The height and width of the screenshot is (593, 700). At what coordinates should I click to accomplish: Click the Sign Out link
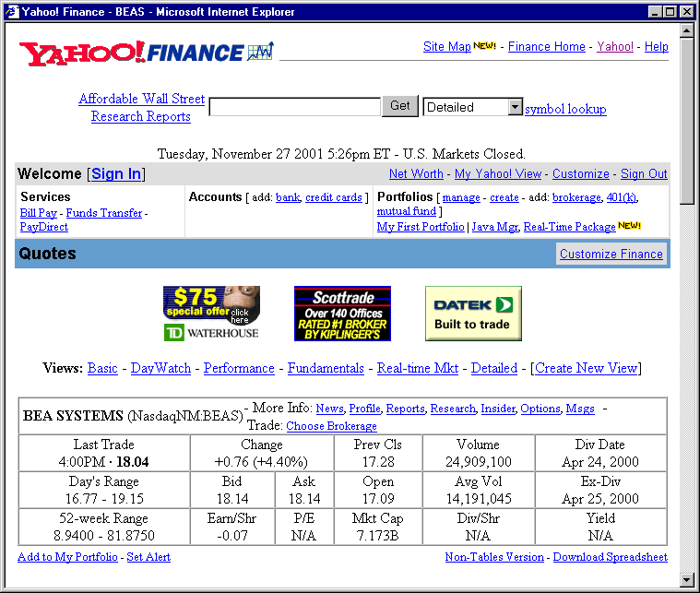[x=644, y=173]
